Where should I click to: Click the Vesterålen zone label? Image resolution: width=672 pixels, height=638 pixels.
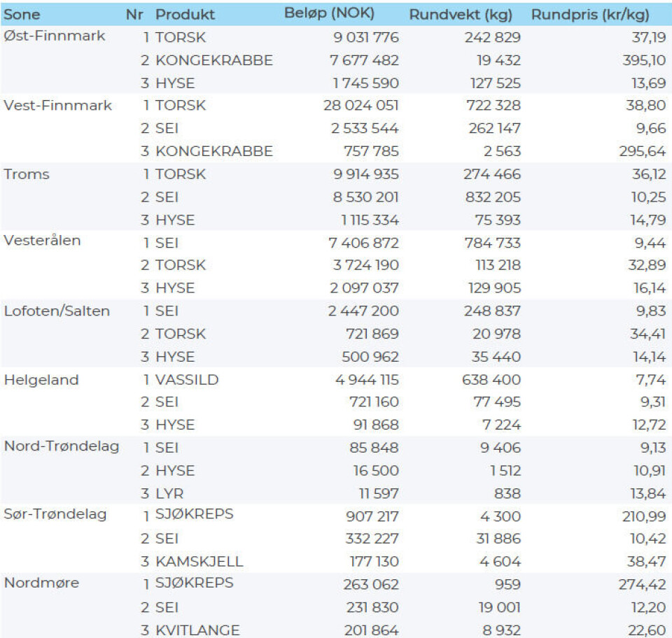click(x=43, y=241)
